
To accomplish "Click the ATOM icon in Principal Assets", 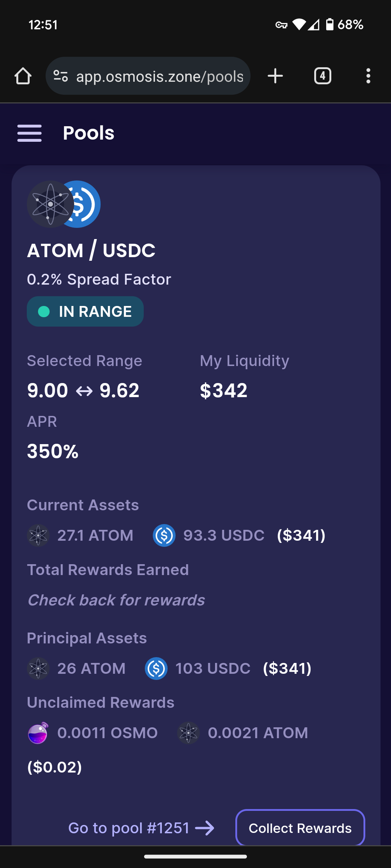I will [x=38, y=668].
